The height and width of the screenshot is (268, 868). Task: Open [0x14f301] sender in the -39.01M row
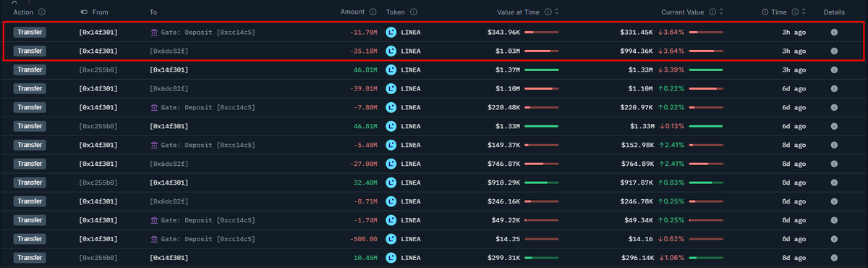click(x=98, y=88)
